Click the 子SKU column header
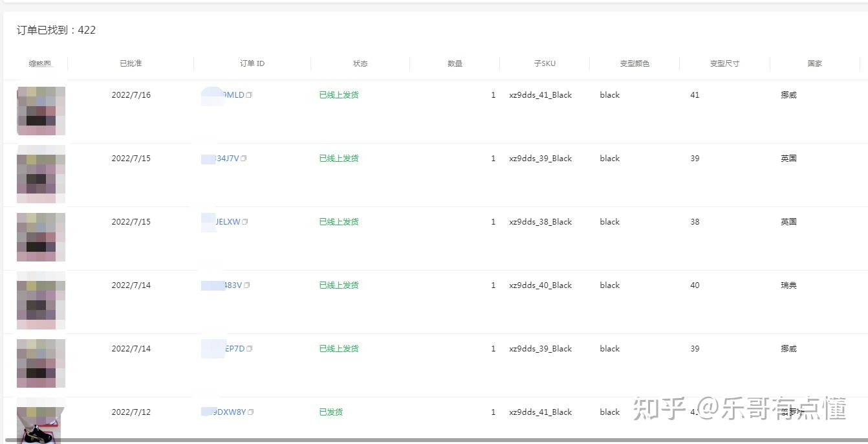 coord(545,63)
